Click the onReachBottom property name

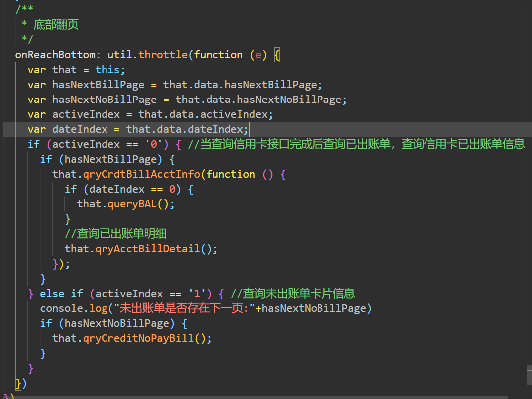pyautogui.click(x=56, y=55)
